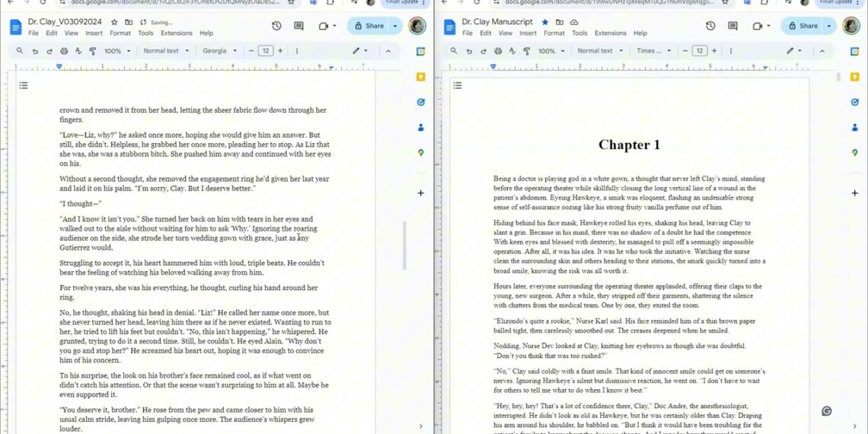The width and height of the screenshot is (868, 434).
Task: Undo last edit in Dr. Clay Manuscript
Action: pyautogui.click(x=469, y=51)
